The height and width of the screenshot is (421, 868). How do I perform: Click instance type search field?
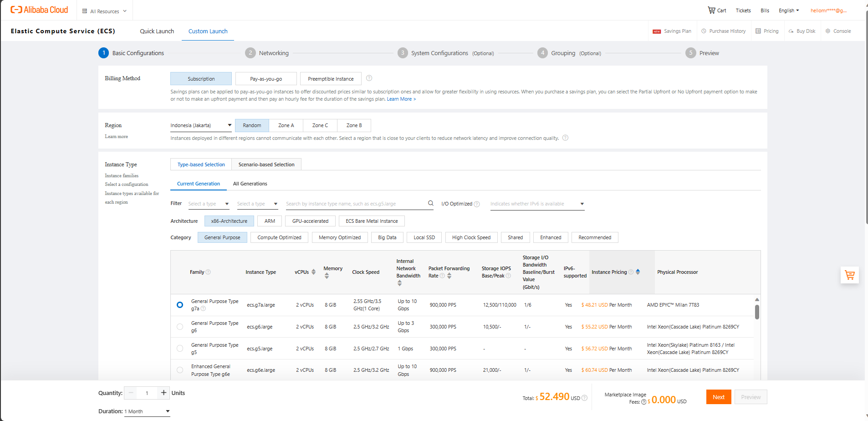tap(355, 204)
